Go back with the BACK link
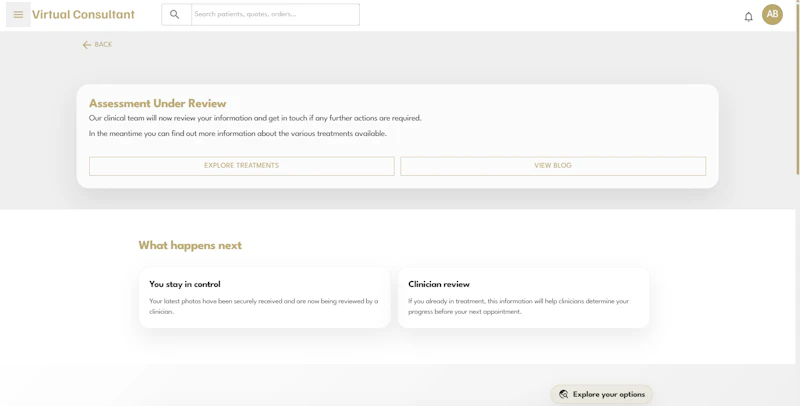This screenshot has height=406, width=800. [x=97, y=44]
